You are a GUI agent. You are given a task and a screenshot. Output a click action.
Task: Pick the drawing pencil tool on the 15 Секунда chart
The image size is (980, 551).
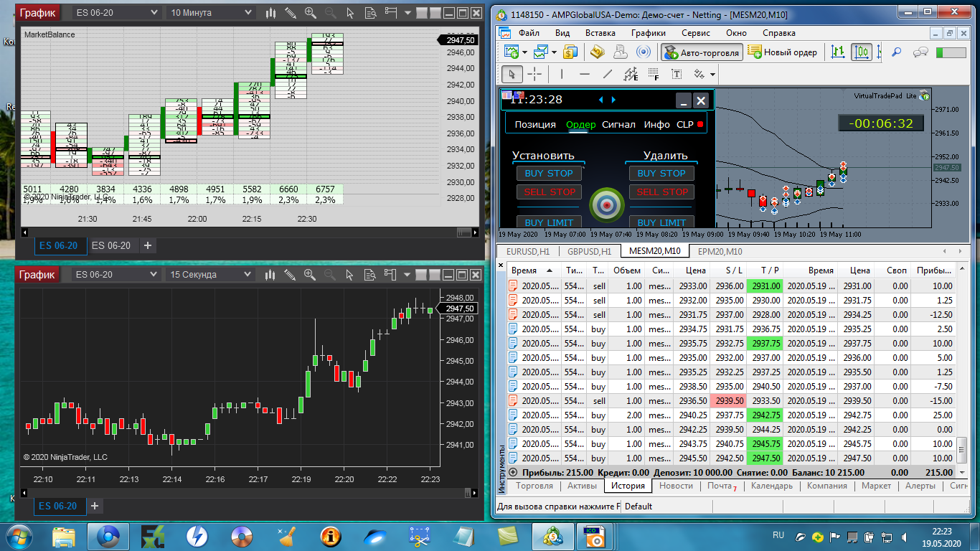click(291, 275)
